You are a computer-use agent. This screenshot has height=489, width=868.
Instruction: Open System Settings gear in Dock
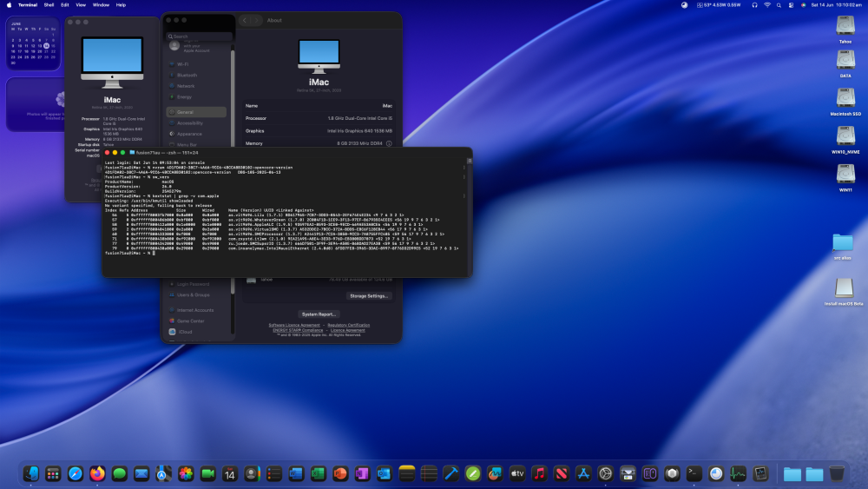point(606,473)
